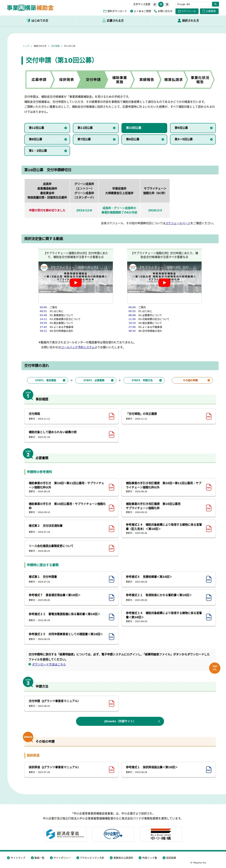Open 第11回公募 page
The image size is (226, 868).
point(96,128)
